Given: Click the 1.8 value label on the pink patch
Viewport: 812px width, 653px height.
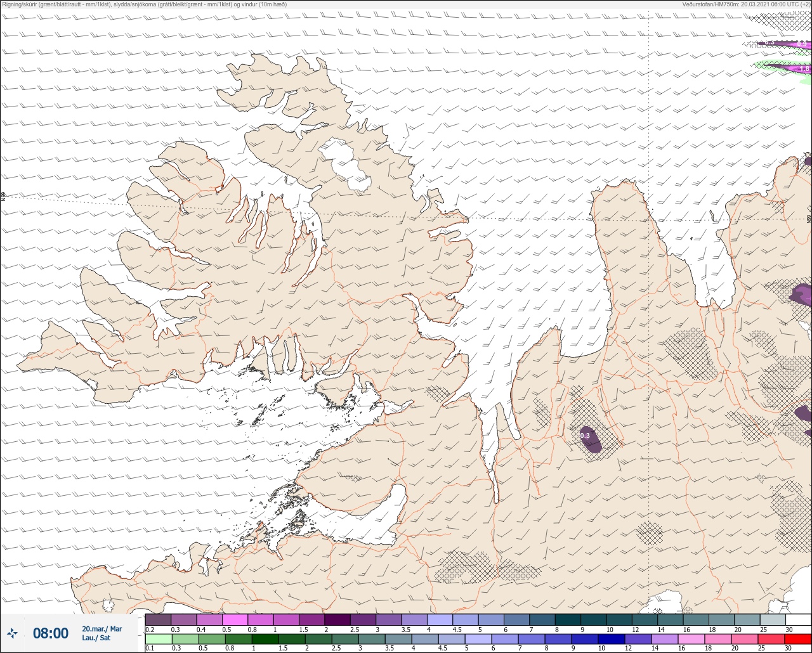Looking at the screenshot, I should tap(804, 68).
